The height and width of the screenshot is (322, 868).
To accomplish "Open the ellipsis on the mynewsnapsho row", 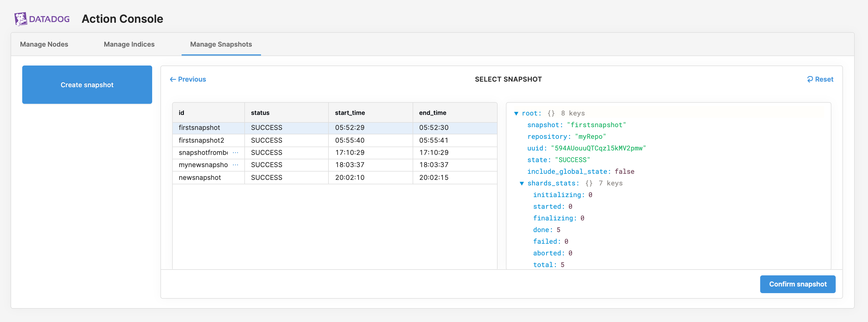I will click(235, 165).
